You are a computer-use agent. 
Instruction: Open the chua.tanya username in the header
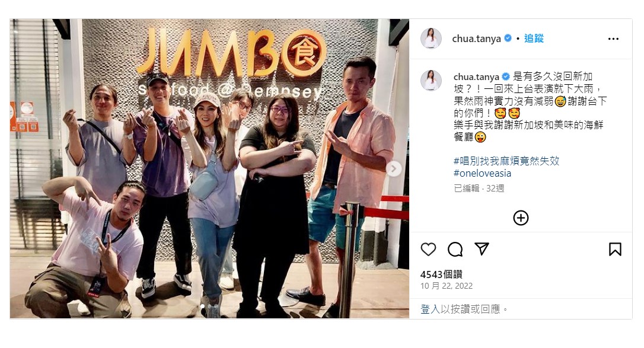coord(476,39)
